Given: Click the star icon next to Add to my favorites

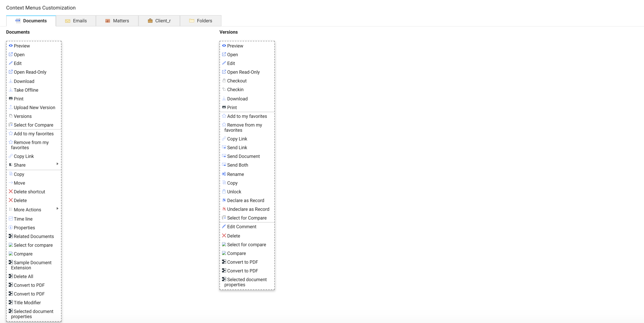Looking at the screenshot, I should point(11,133).
